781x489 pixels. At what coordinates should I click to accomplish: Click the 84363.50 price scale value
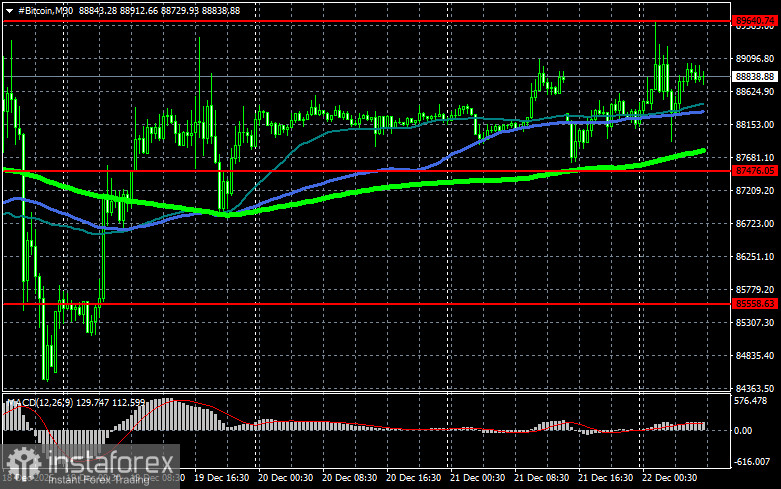pyautogui.click(x=753, y=388)
